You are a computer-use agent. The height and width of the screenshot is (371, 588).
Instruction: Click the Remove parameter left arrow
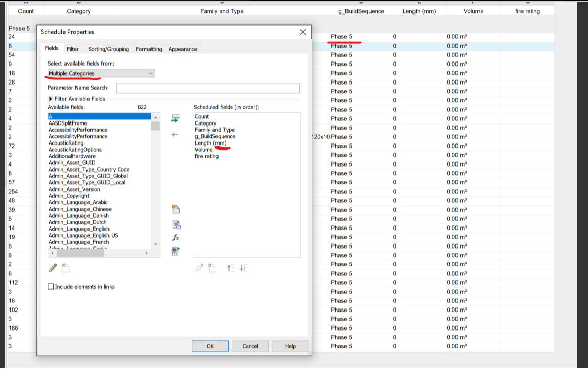coord(176,135)
